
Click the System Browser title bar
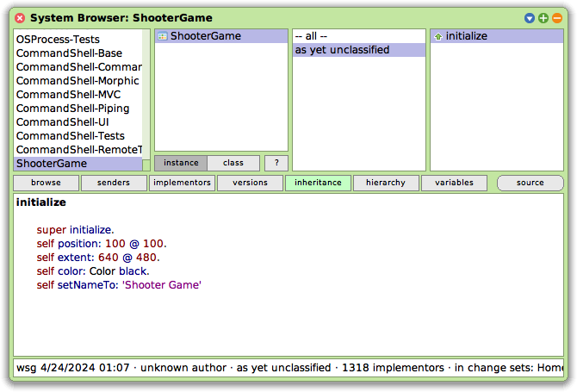288,18
